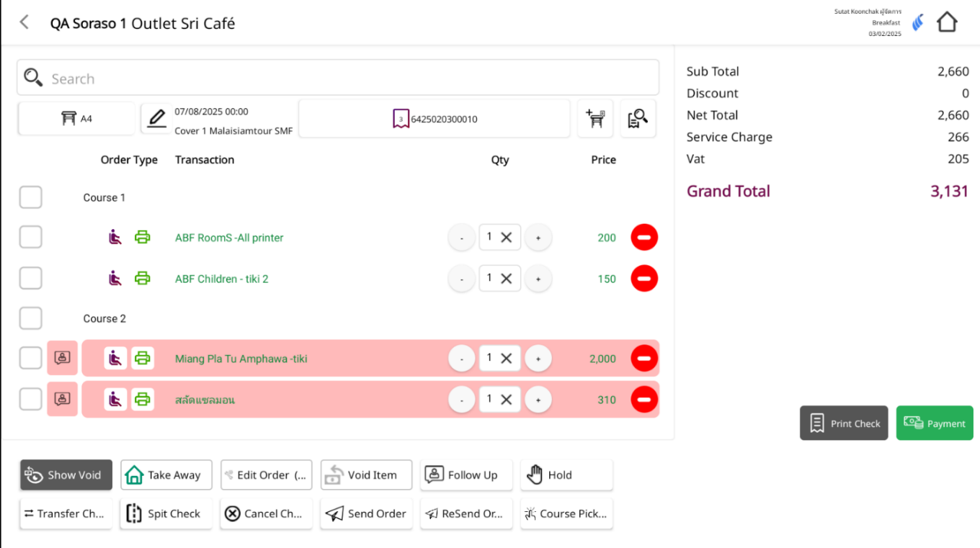Open check number 6425020300010 selector
Screen dimensions: 980x548
point(434,119)
